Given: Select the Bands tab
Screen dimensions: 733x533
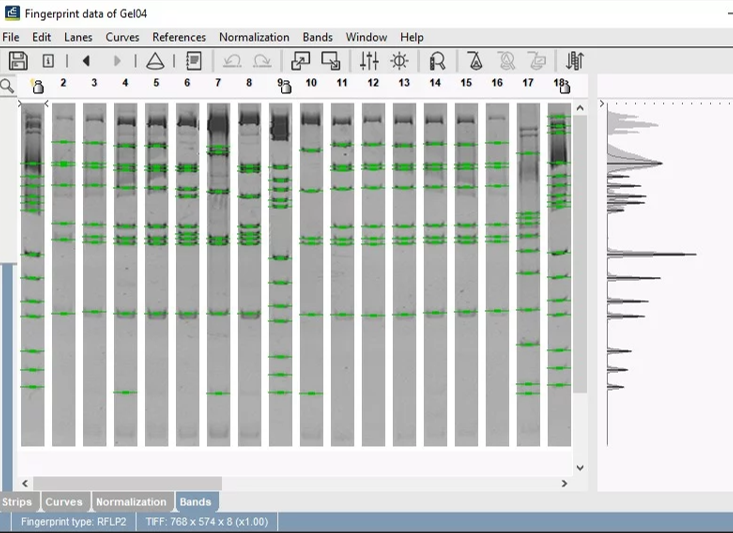Looking at the screenshot, I should pyautogui.click(x=195, y=502).
